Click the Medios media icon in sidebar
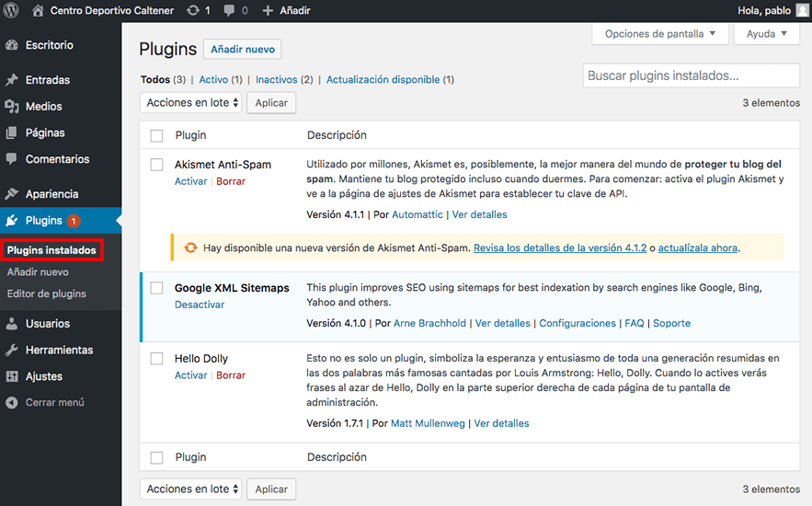Viewport: 812px width, 506px height. 12,106
